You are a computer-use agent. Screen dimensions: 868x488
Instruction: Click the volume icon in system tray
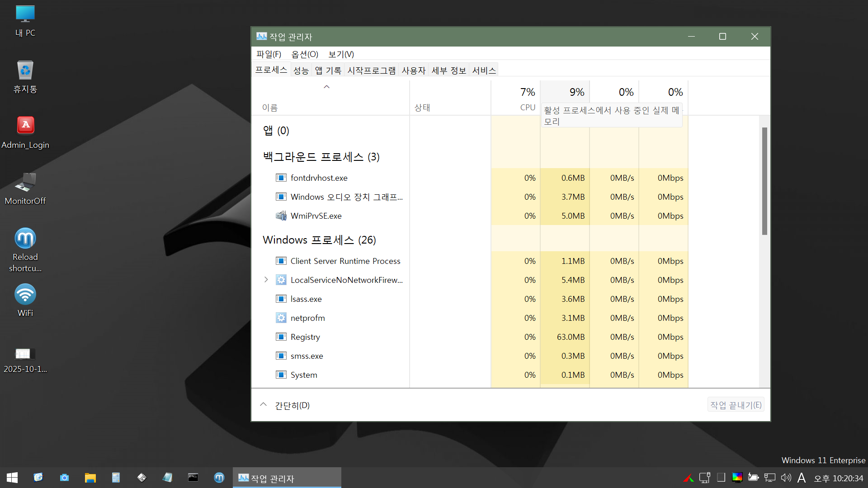pos(786,478)
